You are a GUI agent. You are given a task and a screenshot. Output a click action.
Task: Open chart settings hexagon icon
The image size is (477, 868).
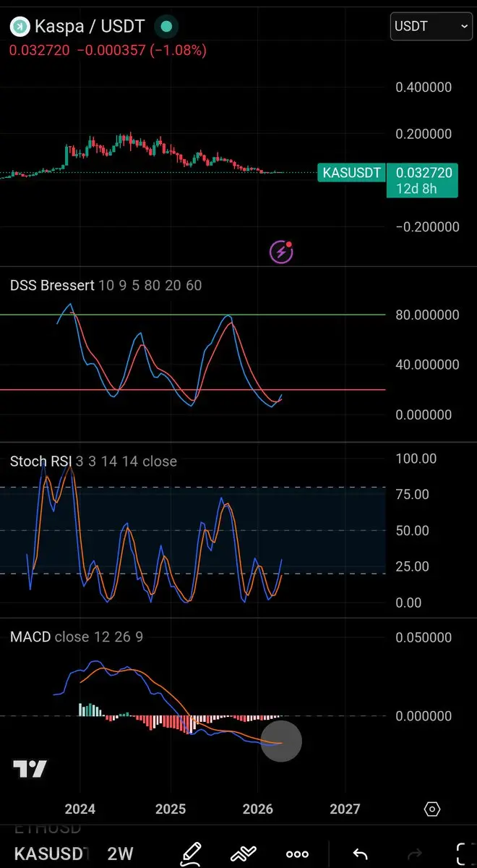432,809
